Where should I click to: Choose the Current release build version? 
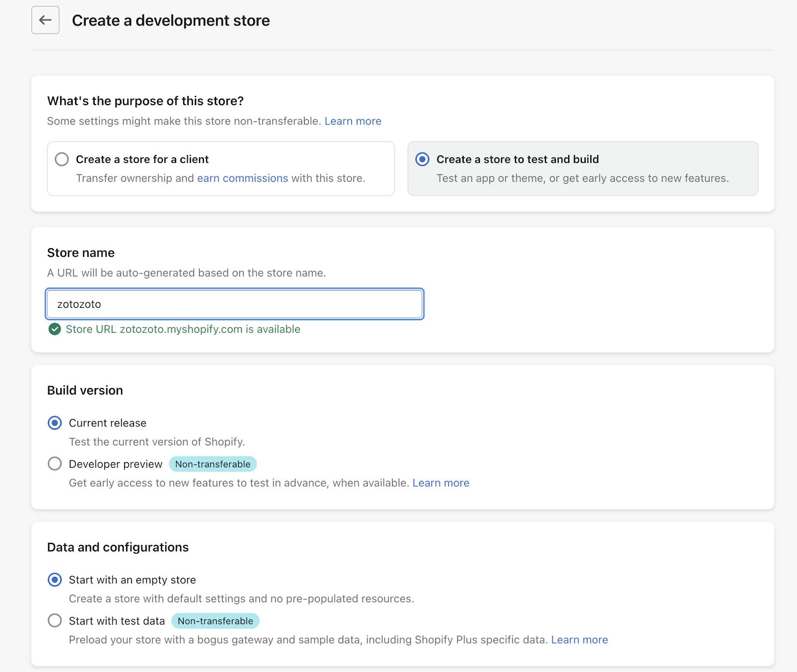(55, 423)
